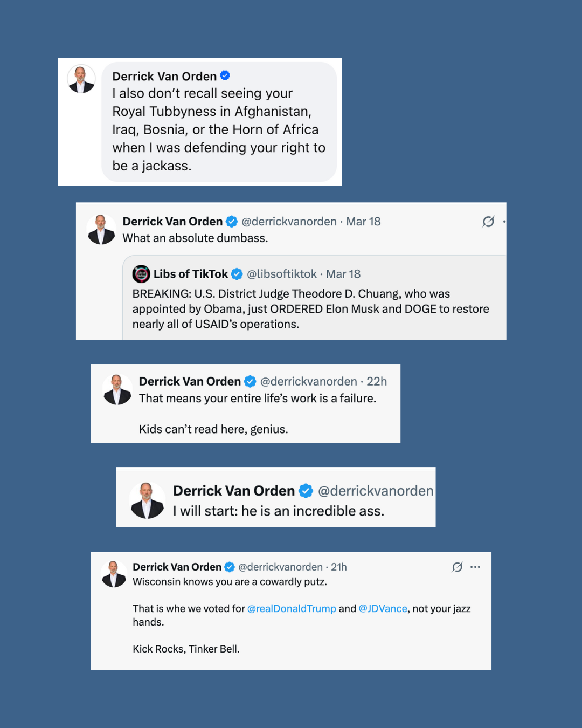This screenshot has width=582, height=728.
Task: Open the Libs of TikTok profile avatar
Action: (141, 274)
